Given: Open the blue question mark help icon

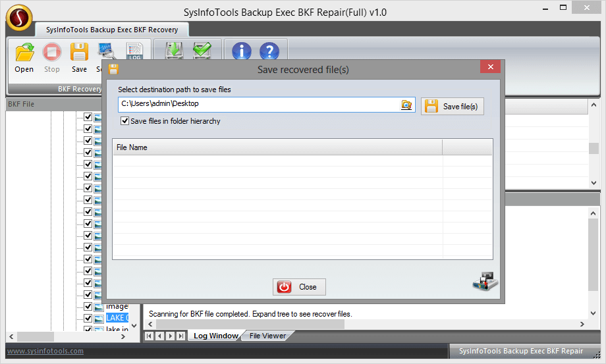Looking at the screenshot, I should click(269, 51).
